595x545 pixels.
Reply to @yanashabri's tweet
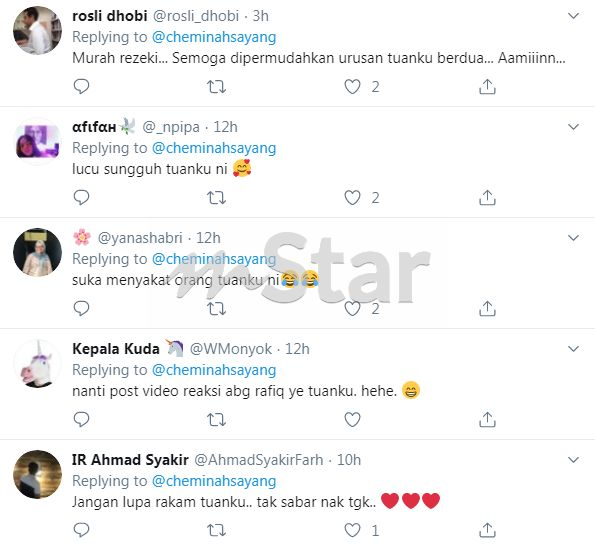click(81, 309)
